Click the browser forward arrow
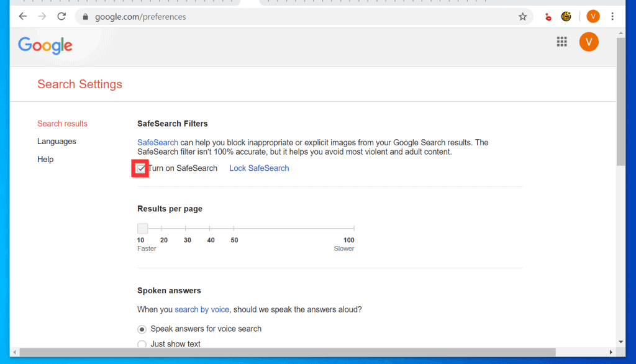The width and height of the screenshot is (636, 364). 42,17
